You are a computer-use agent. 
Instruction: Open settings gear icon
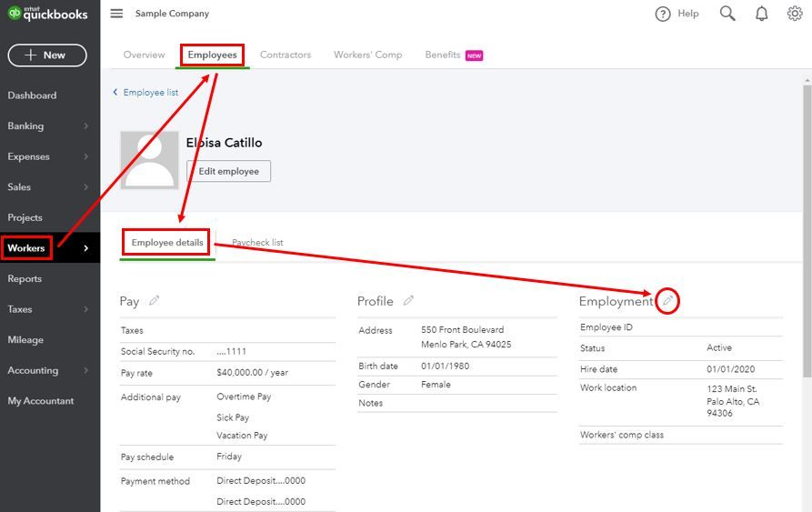tap(795, 14)
